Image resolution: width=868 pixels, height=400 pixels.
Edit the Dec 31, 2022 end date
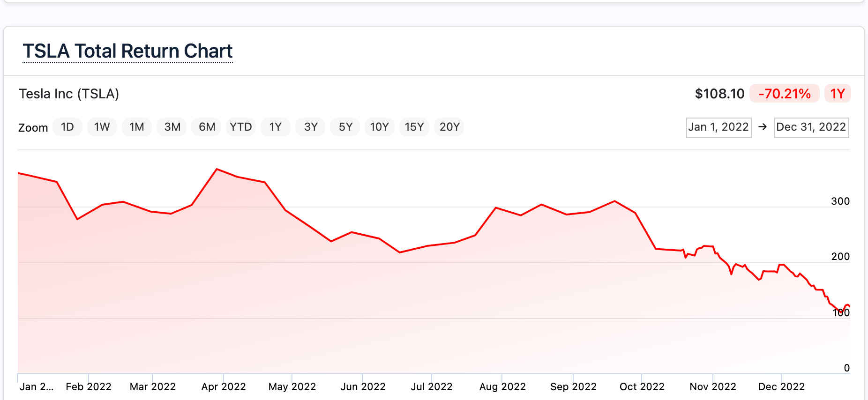pos(811,127)
